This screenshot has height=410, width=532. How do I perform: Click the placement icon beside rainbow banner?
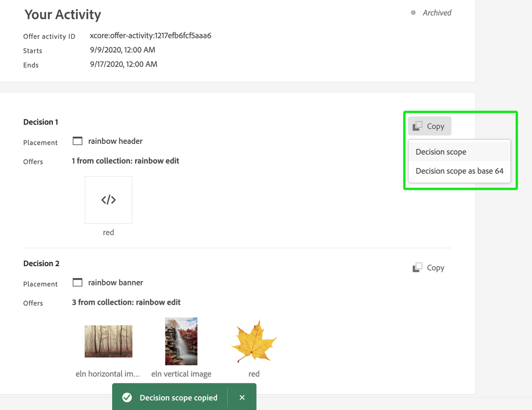pyautogui.click(x=77, y=282)
